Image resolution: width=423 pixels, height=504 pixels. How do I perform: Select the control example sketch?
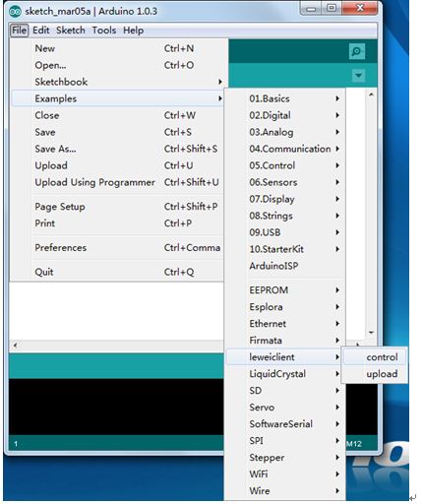coord(375,357)
